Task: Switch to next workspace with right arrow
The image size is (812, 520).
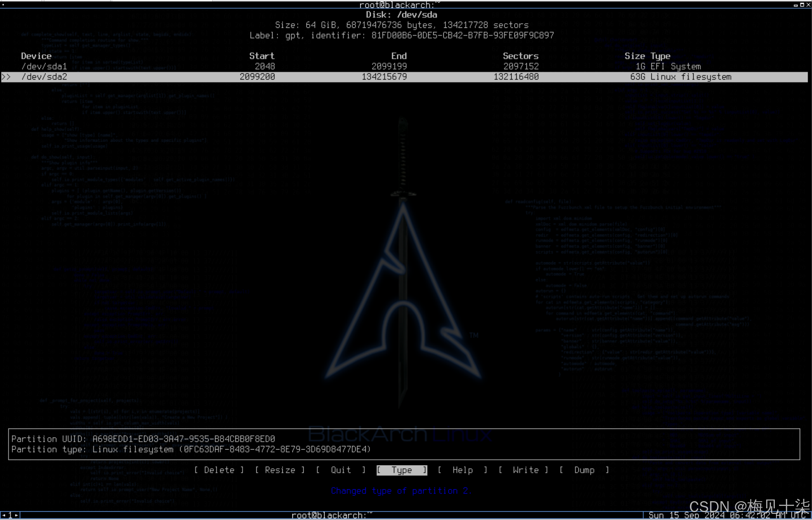Action: click(x=17, y=515)
